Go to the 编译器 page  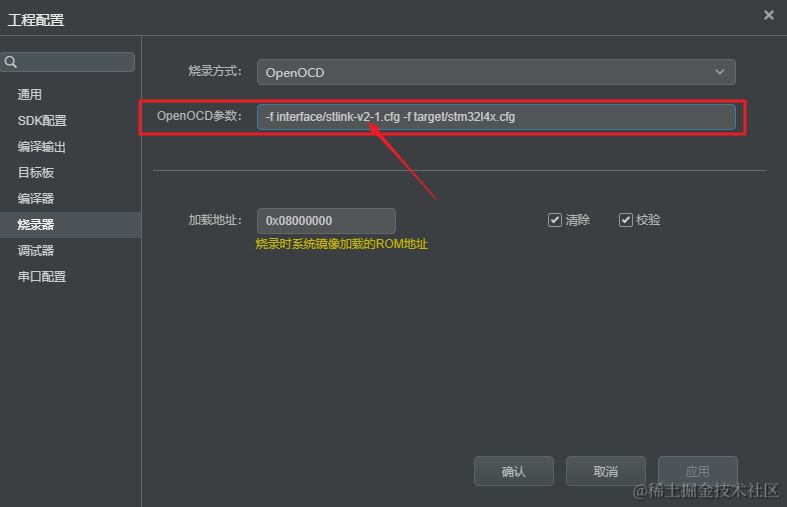[x=36, y=198]
